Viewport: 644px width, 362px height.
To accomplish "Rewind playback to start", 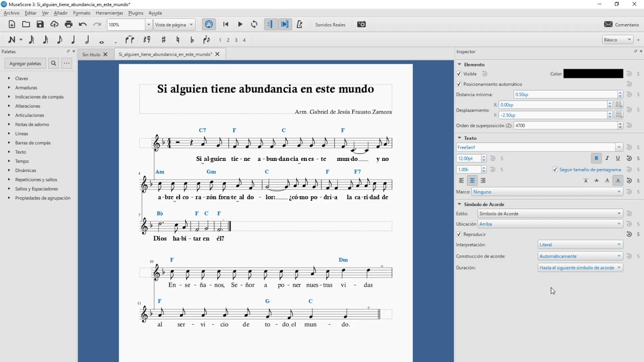I will pyautogui.click(x=225, y=24).
